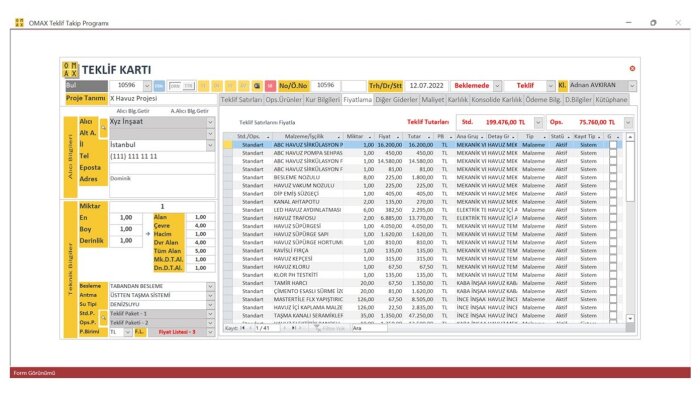Open the Ops. 75.760,00 TL dropdown
Screen dimensions: 700x394
pyautogui.click(x=628, y=122)
